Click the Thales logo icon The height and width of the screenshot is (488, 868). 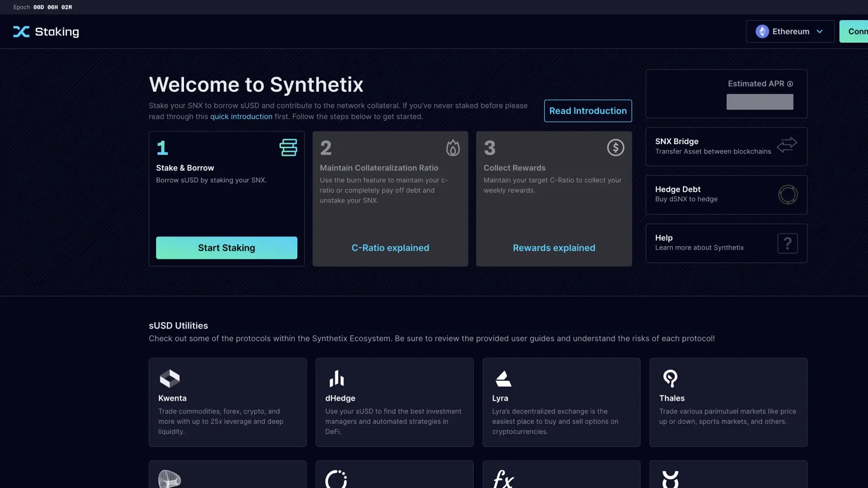pyautogui.click(x=670, y=379)
